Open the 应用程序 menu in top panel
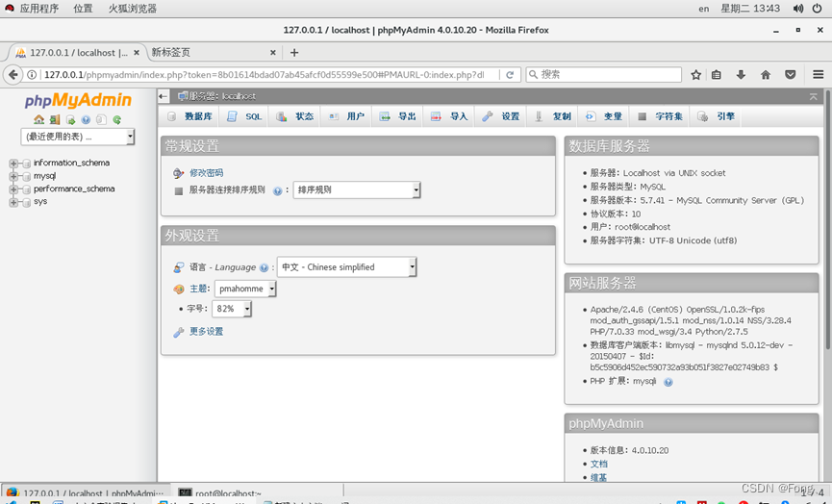 38,9
